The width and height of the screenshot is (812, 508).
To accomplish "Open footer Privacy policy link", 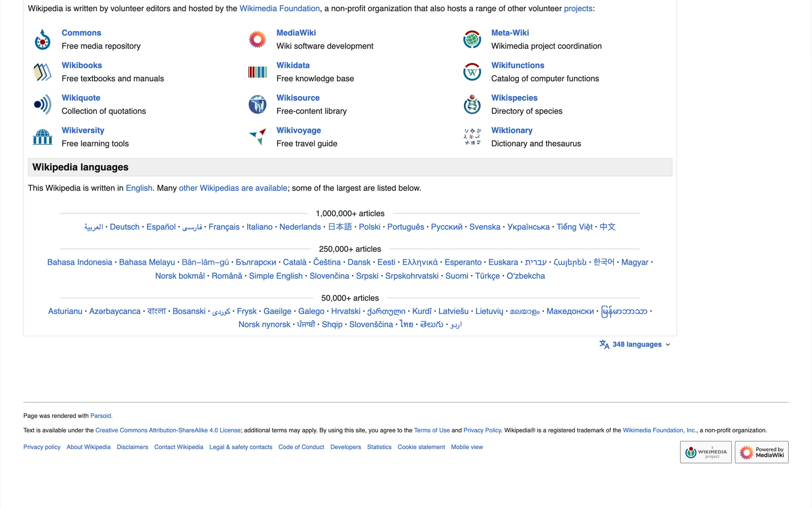I will tap(42, 447).
